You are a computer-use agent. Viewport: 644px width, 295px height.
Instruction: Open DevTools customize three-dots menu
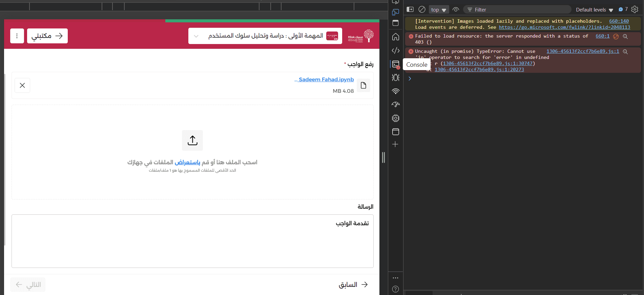coord(395,278)
